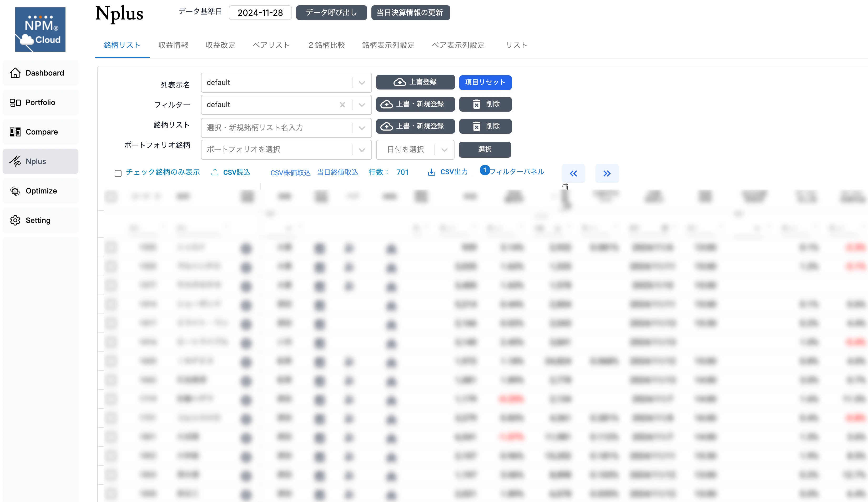Viewport: 868px width, 502px height.
Task: Click the 項目リセット button
Action: coord(485,82)
